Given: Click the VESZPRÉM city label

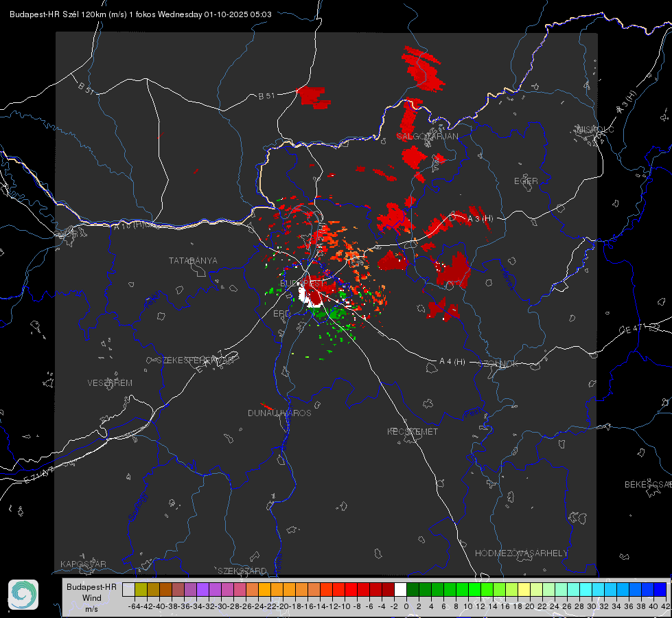Looking at the screenshot, I should click(x=110, y=383).
